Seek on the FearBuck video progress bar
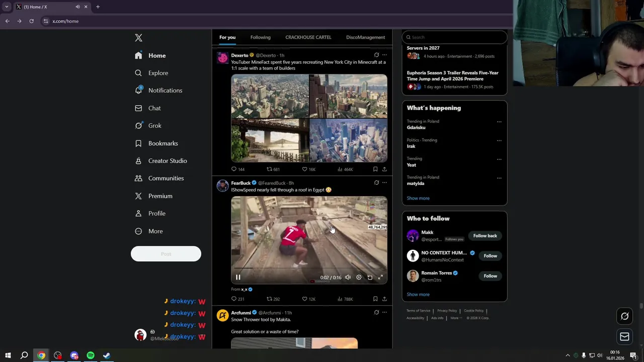 (309, 268)
